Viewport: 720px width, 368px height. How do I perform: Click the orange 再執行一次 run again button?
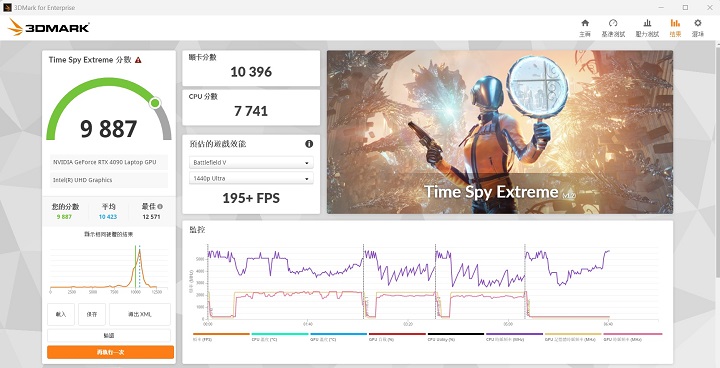[110, 352]
